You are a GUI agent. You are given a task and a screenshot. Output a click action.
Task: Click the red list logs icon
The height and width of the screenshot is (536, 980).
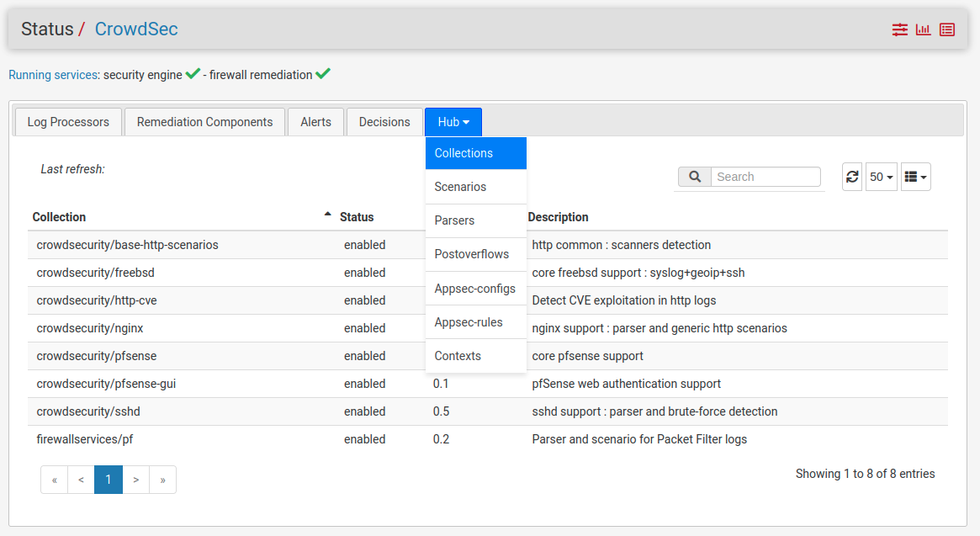coord(947,29)
